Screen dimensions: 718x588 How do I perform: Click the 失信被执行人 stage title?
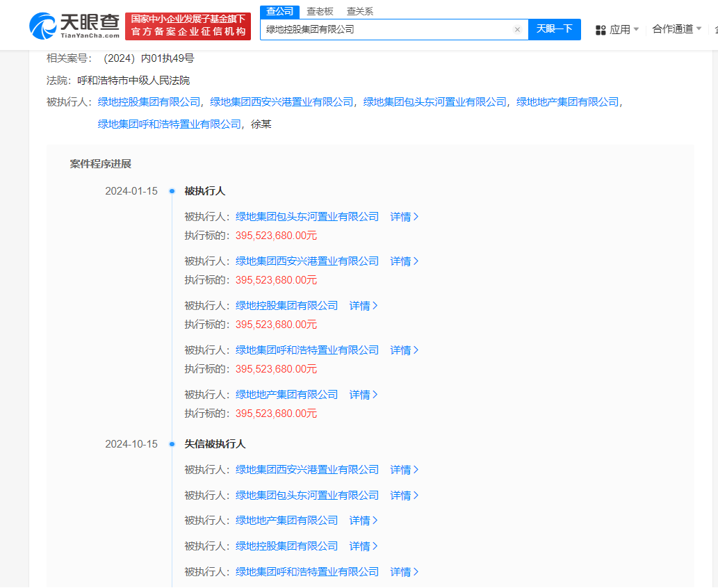[x=215, y=443]
